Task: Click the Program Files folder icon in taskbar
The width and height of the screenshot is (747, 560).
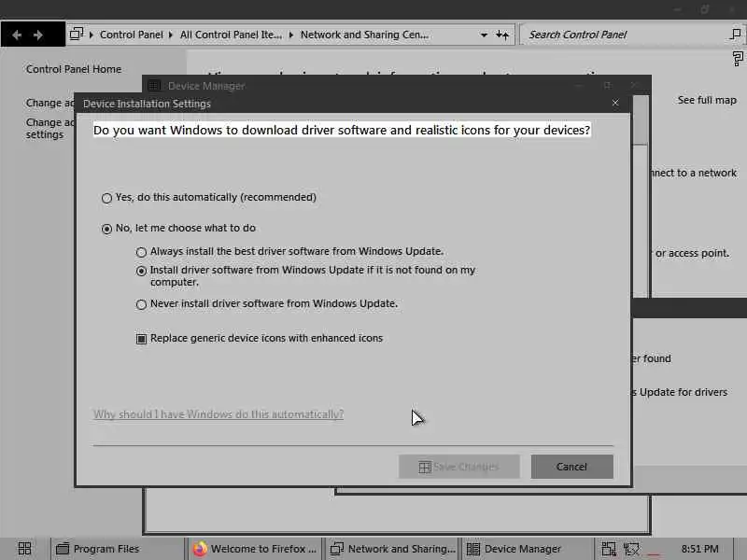Action: [x=63, y=549]
